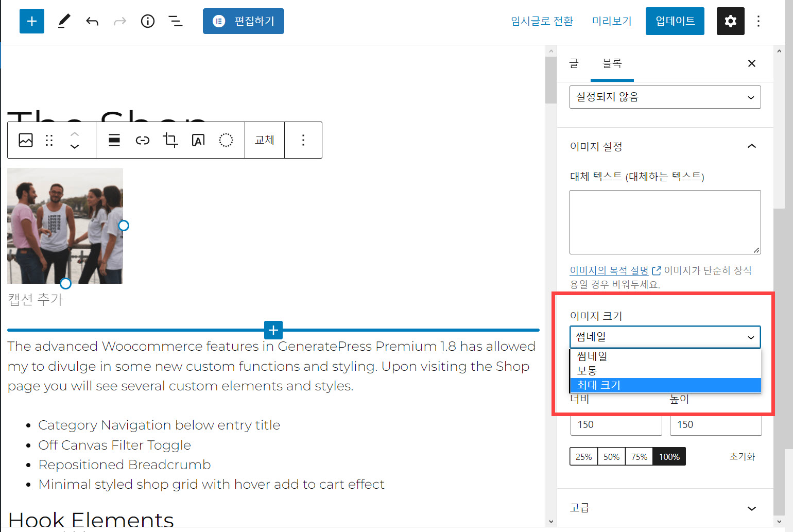793x532 pixels.
Task: Enable the 75% image scale preset
Action: click(x=639, y=456)
